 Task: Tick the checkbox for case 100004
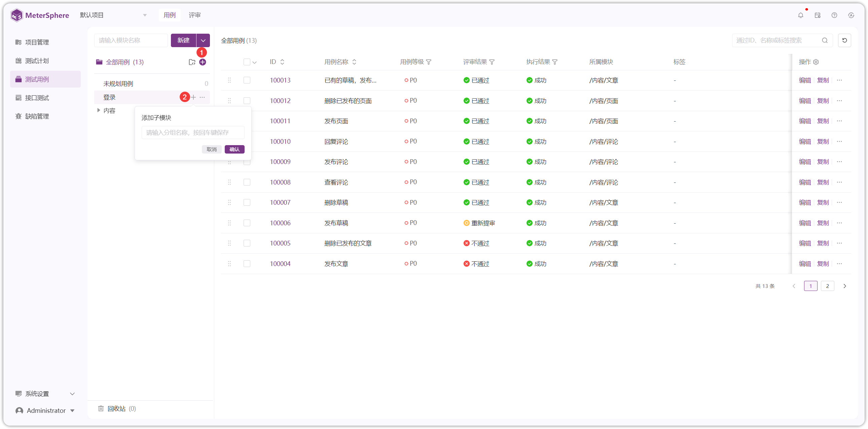[247, 264]
